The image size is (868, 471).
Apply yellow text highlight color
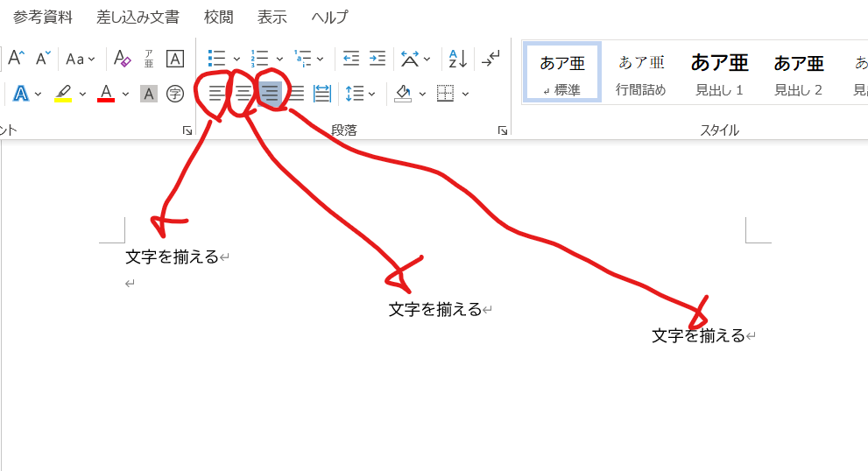coord(62,94)
